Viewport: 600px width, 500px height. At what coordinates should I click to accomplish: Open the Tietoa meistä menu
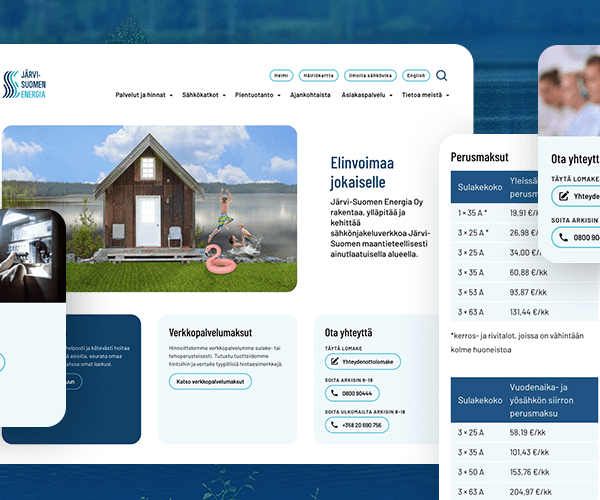(x=422, y=95)
